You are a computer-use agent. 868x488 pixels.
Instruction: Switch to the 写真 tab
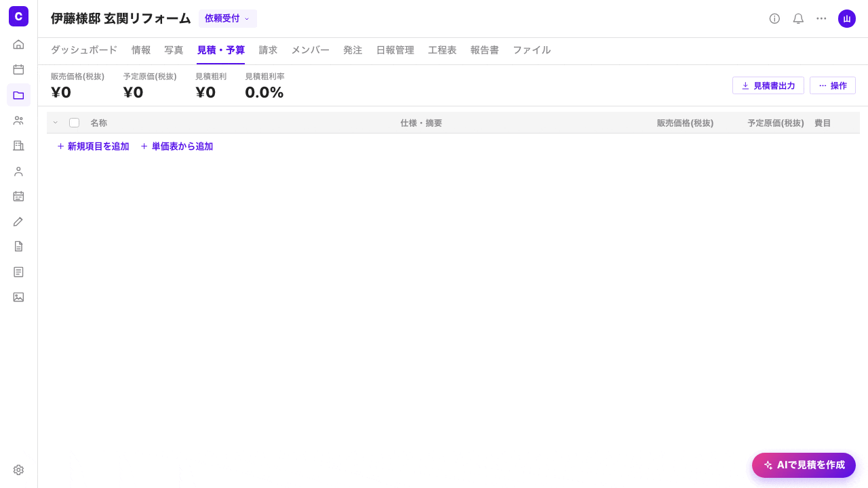point(174,50)
